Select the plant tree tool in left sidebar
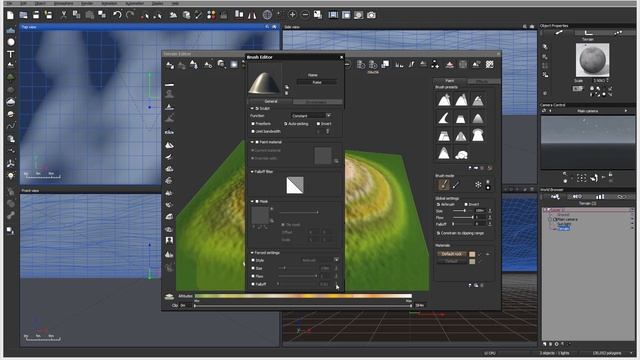The height and width of the screenshot is (360, 640). 11,78
